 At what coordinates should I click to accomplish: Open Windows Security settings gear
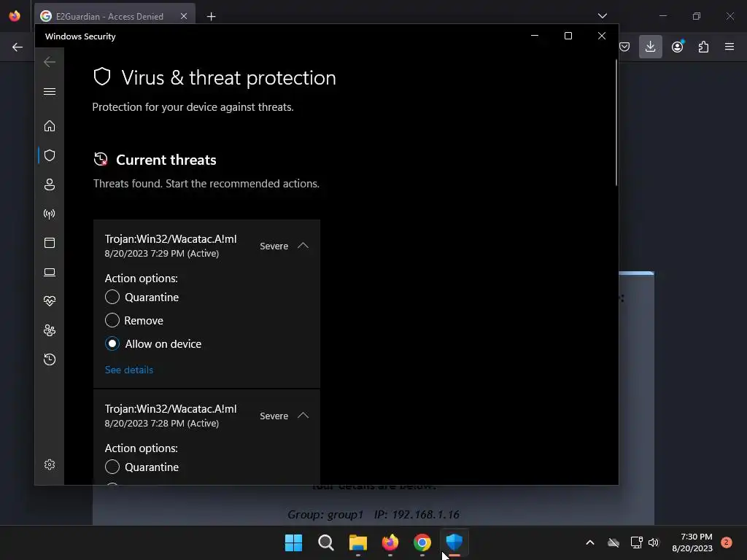(50, 464)
